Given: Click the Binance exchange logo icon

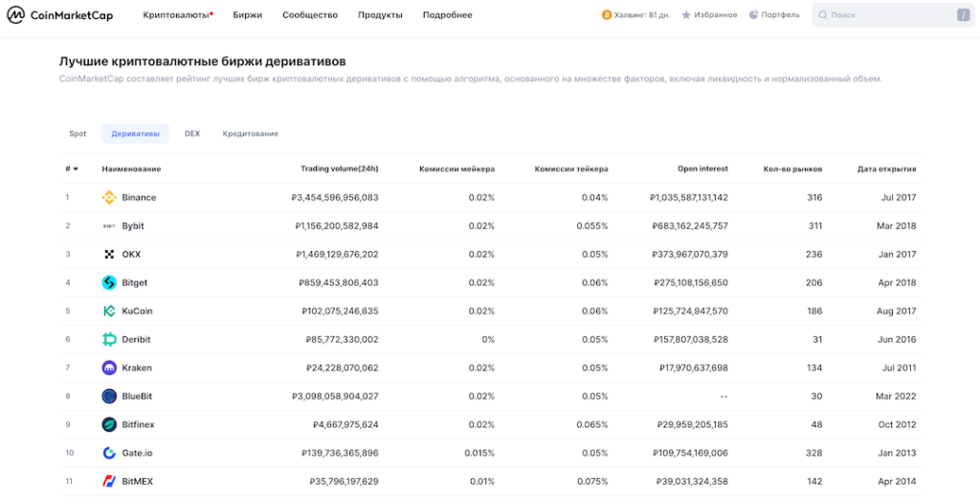Looking at the screenshot, I should [109, 197].
